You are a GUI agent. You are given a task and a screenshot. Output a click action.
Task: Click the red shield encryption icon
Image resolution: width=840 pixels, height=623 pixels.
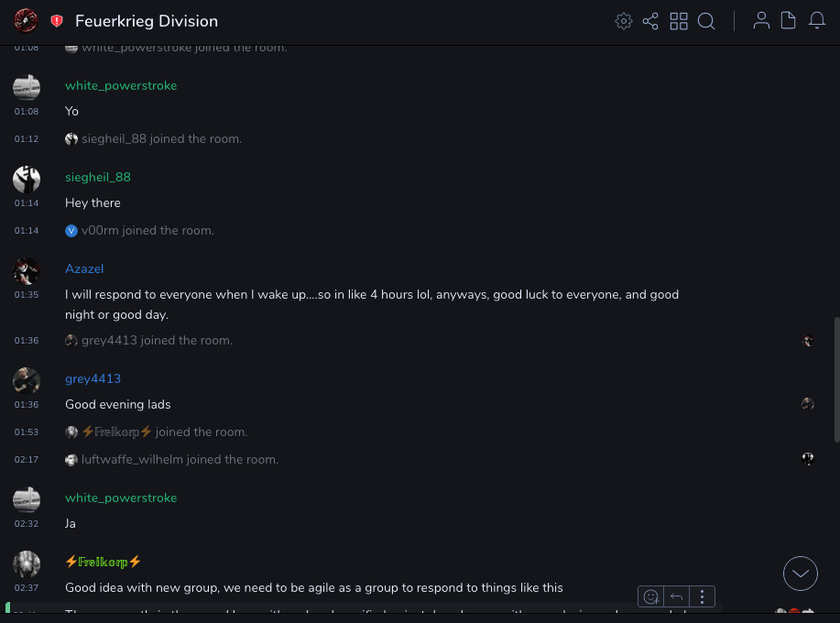[57, 21]
